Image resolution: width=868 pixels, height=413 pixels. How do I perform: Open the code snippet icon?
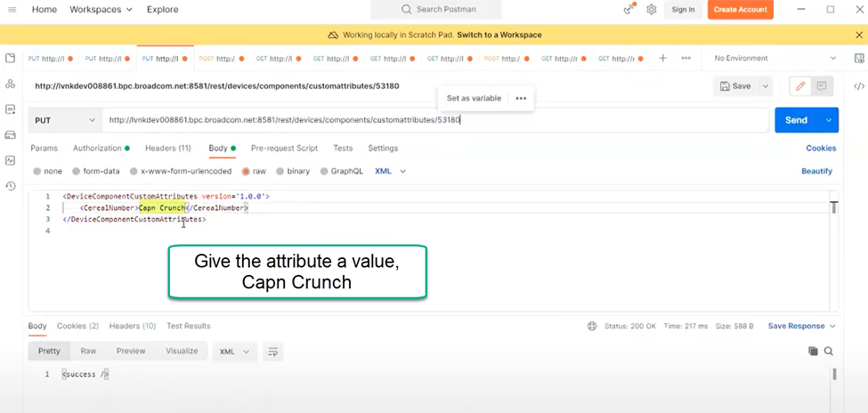coord(859,86)
